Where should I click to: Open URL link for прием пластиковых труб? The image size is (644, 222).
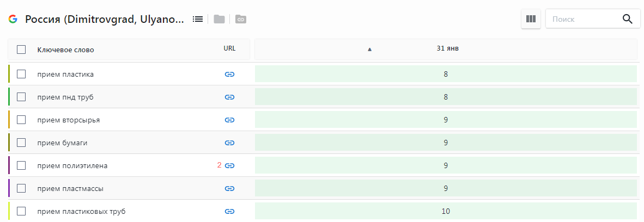pos(229,211)
